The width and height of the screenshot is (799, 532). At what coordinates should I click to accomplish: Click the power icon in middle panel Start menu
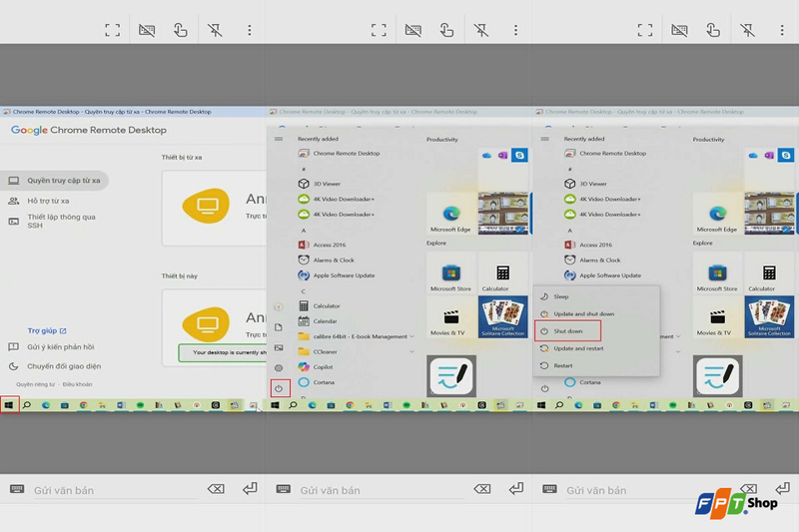(280, 388)
